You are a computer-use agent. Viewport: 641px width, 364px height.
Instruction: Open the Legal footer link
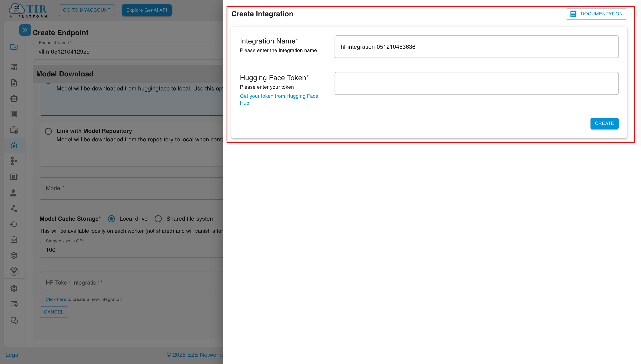click(13, 355)
